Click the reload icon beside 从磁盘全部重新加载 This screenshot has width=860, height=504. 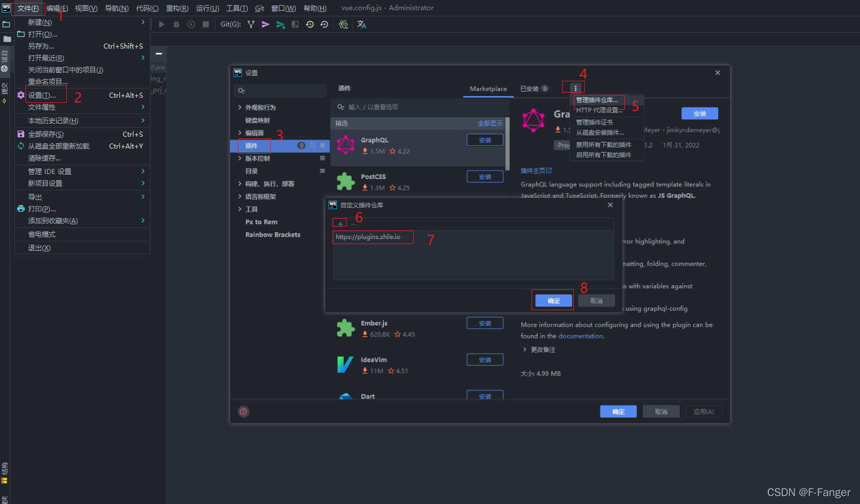[21, 146]
